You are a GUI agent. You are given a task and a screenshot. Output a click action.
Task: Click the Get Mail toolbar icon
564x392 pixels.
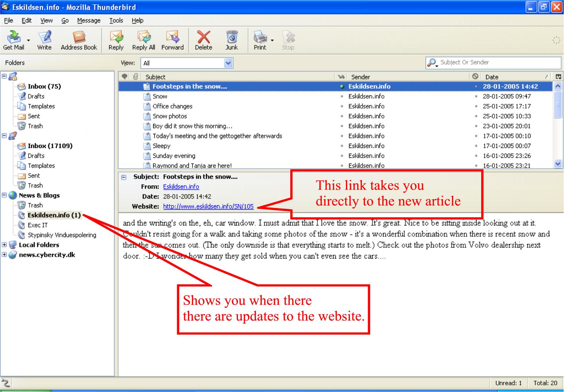coord(14,40)
